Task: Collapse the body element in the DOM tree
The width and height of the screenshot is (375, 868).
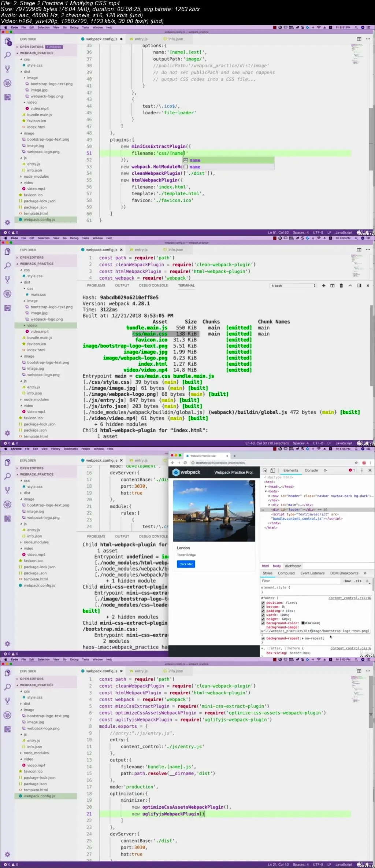Action: (266, 491)
